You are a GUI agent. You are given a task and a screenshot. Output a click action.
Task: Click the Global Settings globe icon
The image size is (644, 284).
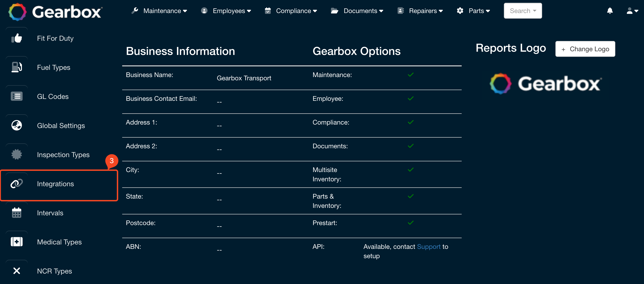(17, 125)
